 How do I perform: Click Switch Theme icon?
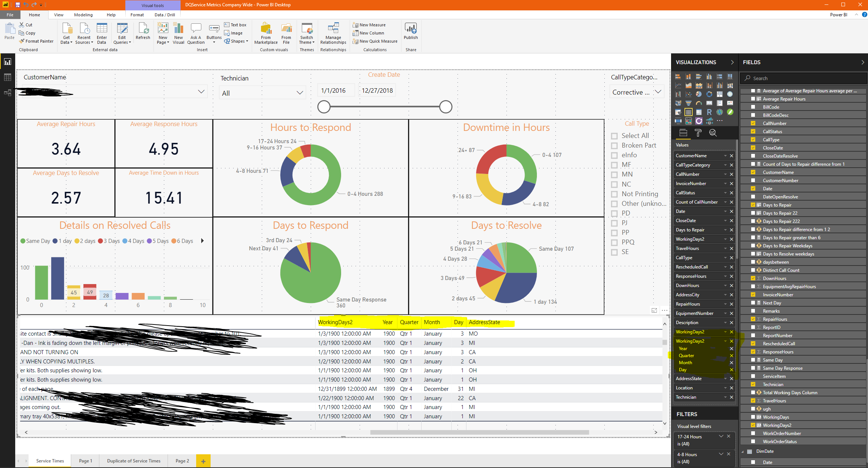[307, 33]
